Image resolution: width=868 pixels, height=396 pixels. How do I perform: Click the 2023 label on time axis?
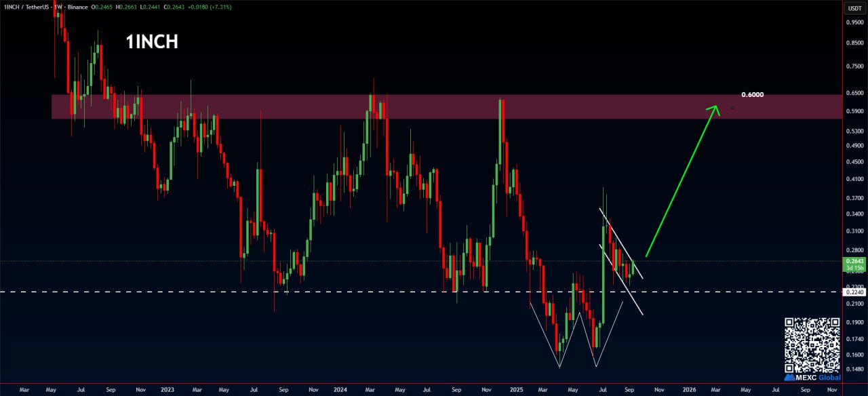167,391
